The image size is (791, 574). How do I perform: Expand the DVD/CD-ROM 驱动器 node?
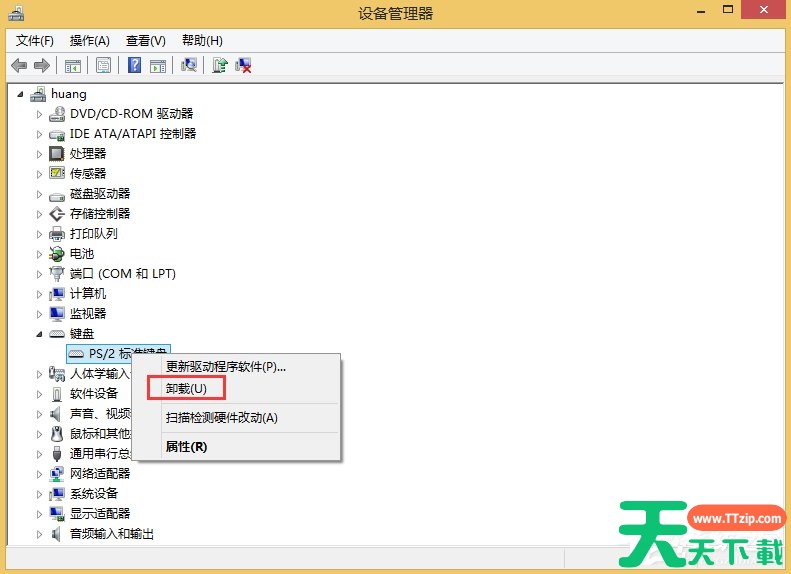[40, 114]
